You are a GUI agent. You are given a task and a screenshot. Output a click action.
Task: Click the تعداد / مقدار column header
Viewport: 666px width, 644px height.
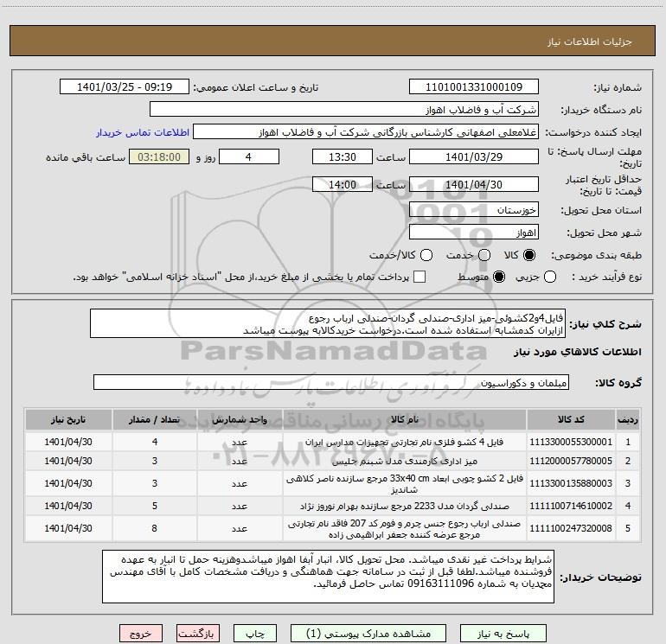(155, 420)
